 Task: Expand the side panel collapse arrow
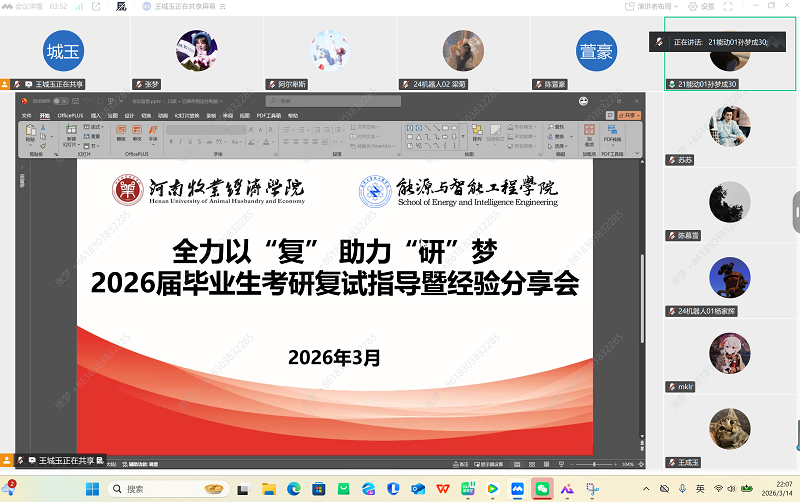796,213
